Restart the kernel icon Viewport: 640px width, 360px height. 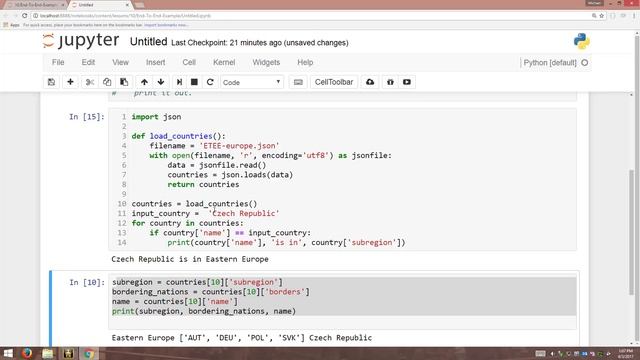[x=210, y=82]
